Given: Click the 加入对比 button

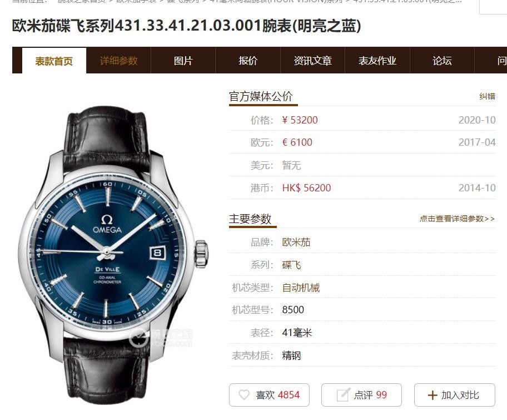Looking at the screenshot, I should click(x=455, y=395).
